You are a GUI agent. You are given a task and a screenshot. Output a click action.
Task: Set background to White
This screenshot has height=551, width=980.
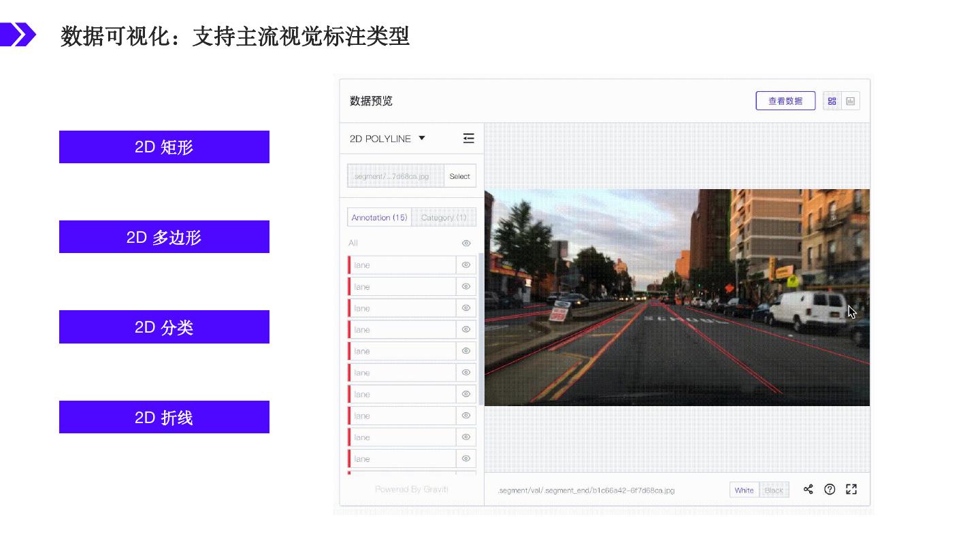click(x=744, y=490)
